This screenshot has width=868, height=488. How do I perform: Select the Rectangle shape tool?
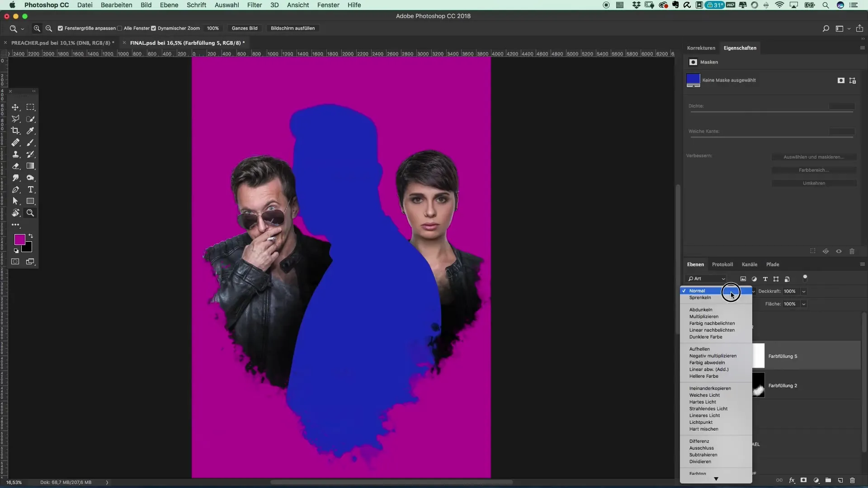30,201
